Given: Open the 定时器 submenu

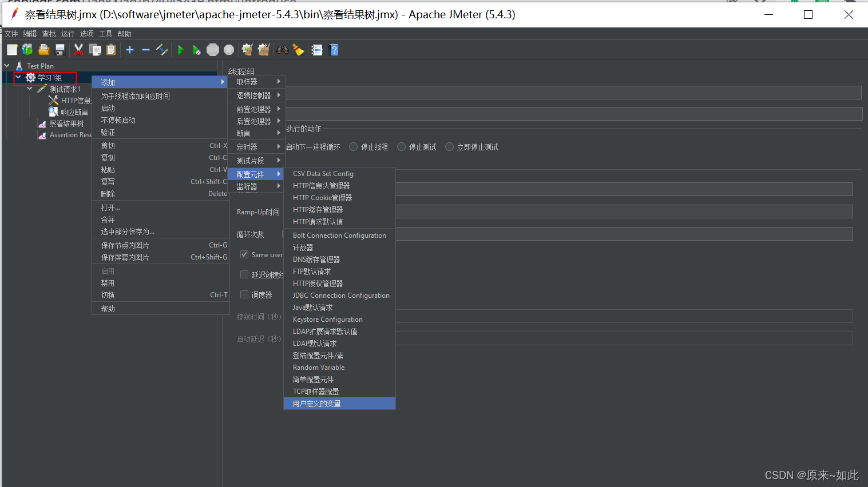Looking at the screenshot, I should click(257, 147).
